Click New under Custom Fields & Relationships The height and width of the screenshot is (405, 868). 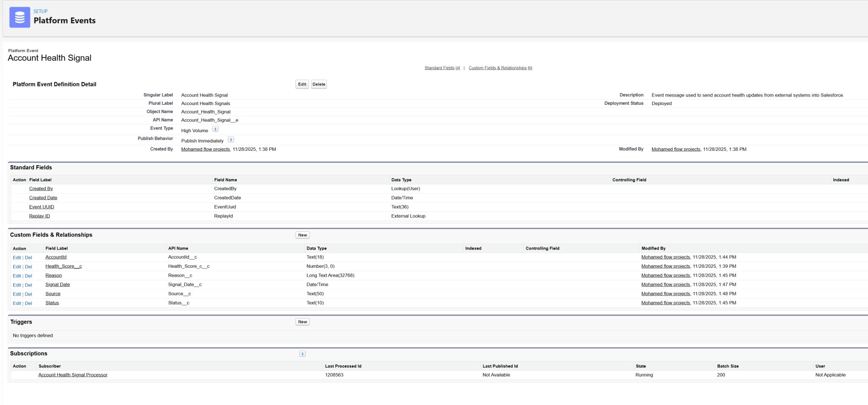(303, 235)
